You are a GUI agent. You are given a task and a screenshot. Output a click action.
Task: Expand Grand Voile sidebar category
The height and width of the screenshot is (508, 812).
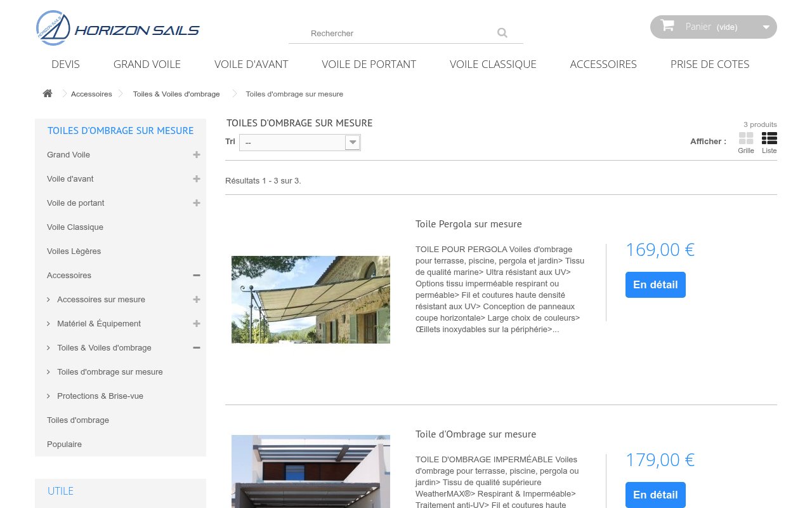[197, 155]
